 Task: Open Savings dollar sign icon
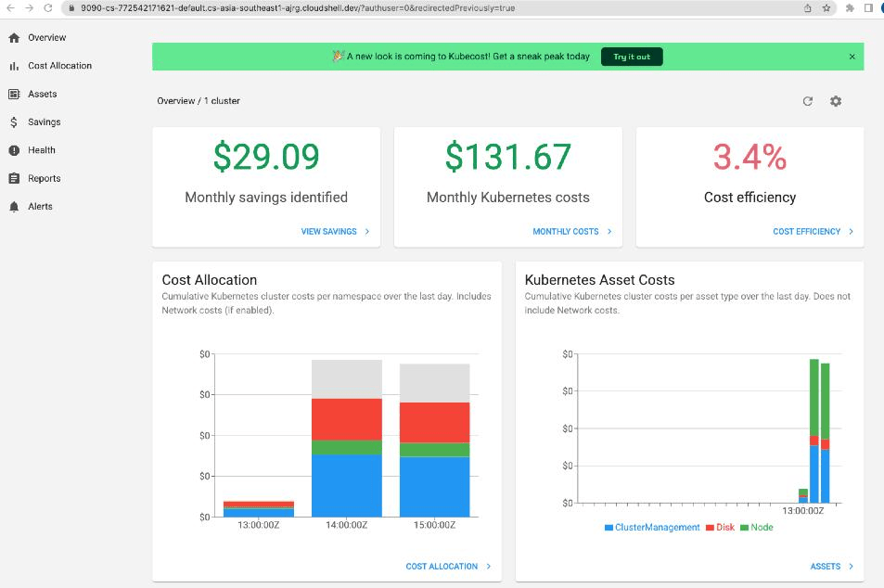(x=14, y=122)
